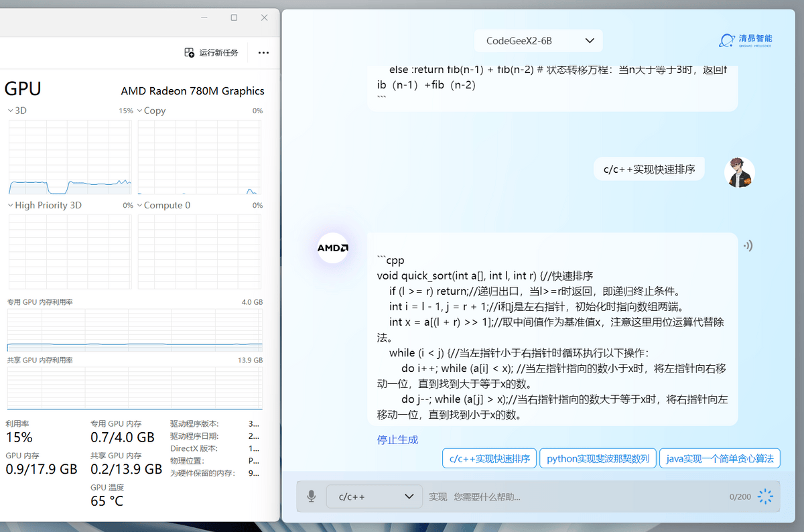Click the Compute 0 usage graph

200,251
